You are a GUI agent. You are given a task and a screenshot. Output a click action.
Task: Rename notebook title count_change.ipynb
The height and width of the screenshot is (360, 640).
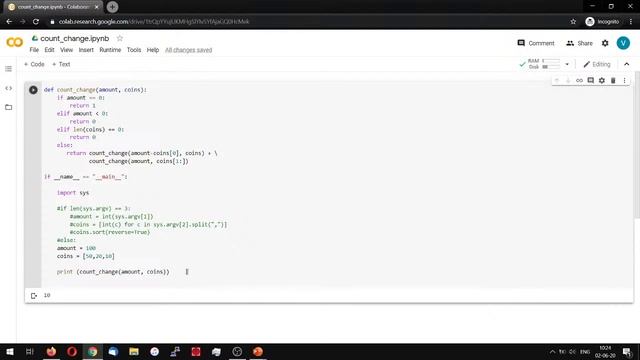point(75,38)
